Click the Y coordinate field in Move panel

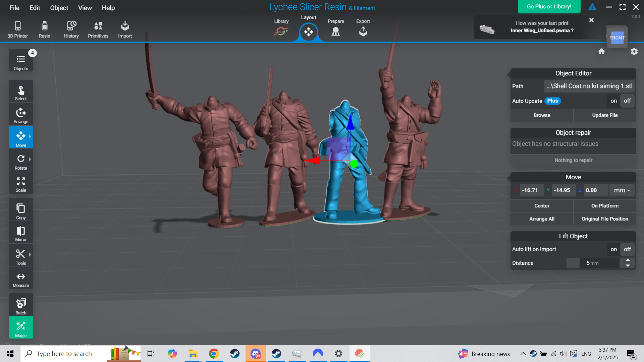pos(563,190)
